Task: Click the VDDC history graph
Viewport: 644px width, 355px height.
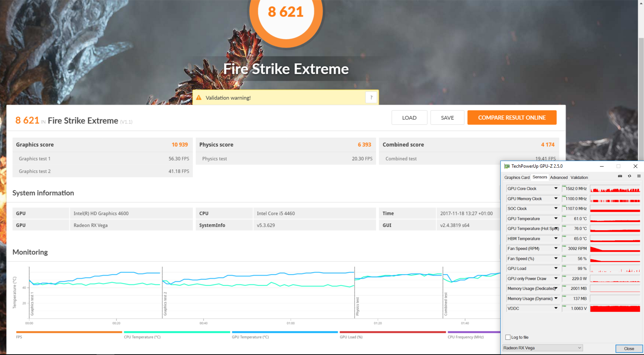Action: (x=615, y=308)
